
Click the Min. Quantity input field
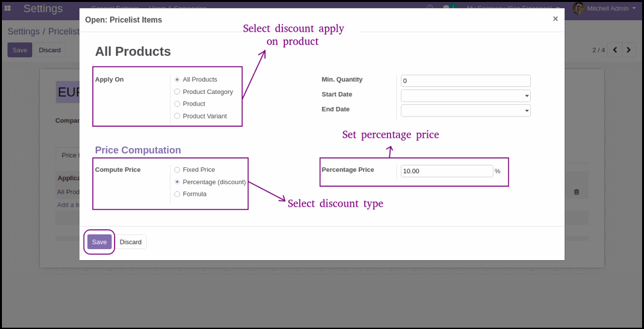pos(466,81)
